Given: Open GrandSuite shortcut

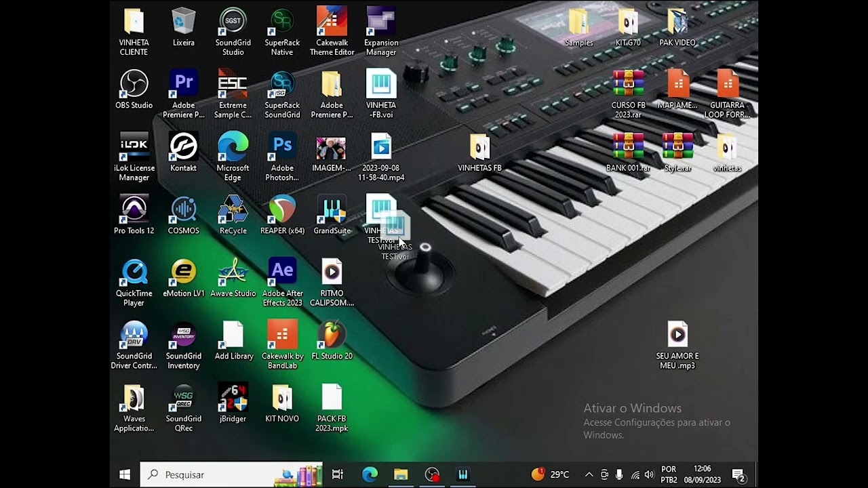Looking at the screenshot, I should coord(332,215).
